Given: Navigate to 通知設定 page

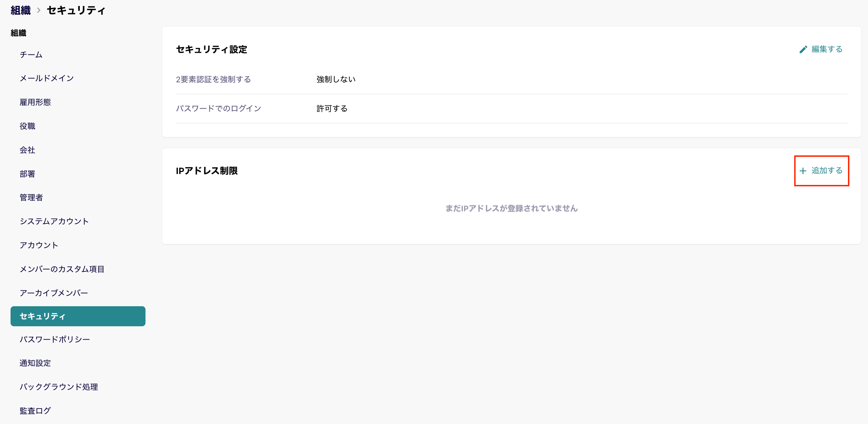Looking at the screenshot, I should pyautogui.click(x=35, y=363).
